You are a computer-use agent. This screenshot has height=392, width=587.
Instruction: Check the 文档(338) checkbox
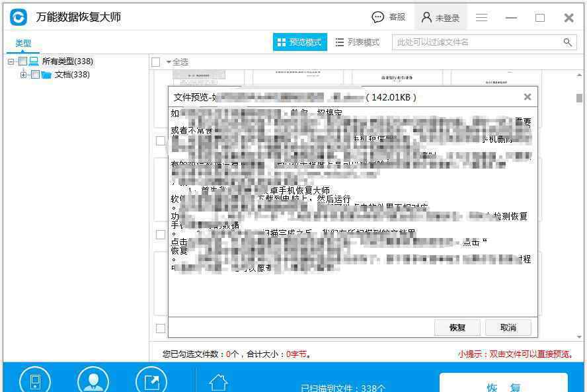[x=35, y=75]
